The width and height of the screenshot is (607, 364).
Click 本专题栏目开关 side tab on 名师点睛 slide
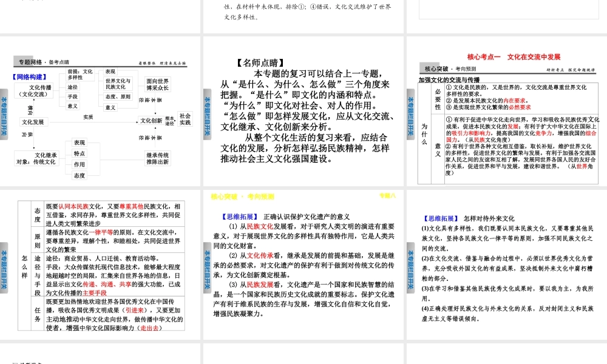click(x=207, y=115)
